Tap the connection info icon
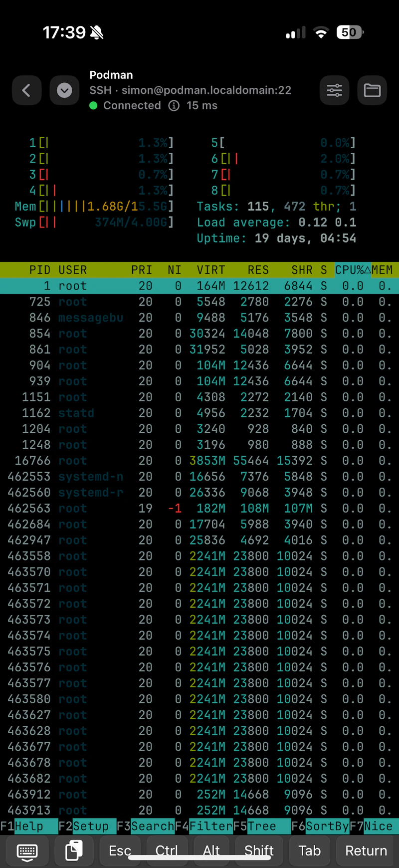Screen dimensions: 399x868 (x=174, y=106)
